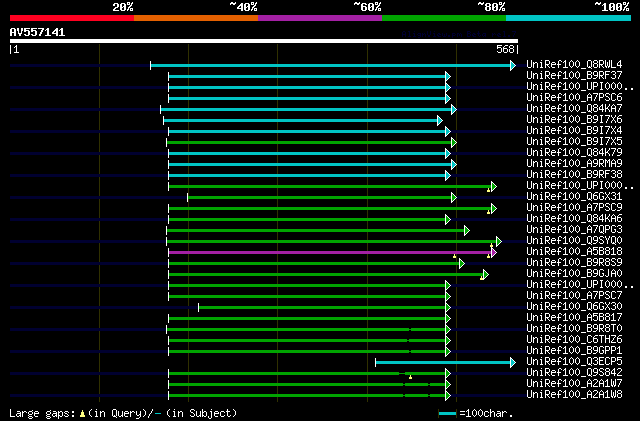Viewport: 640px width, 421px height.
Task: Open the UniRef100_B9RF37 hit label
Action: [574, 75]
